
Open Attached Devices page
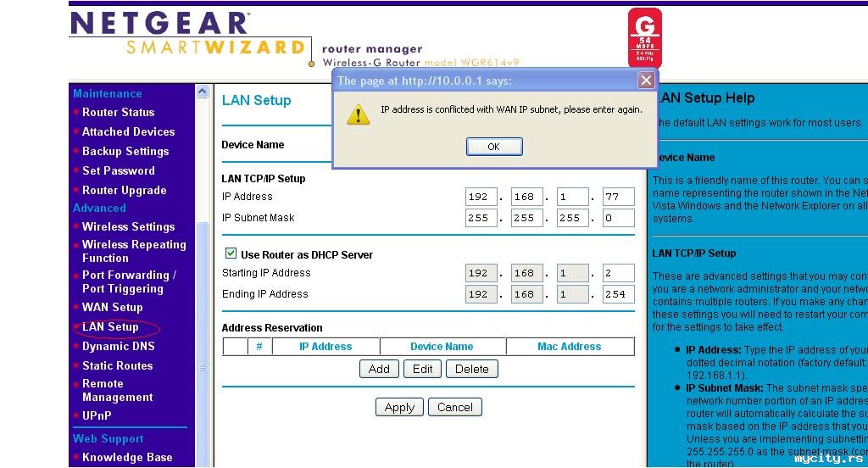[129, 131]
